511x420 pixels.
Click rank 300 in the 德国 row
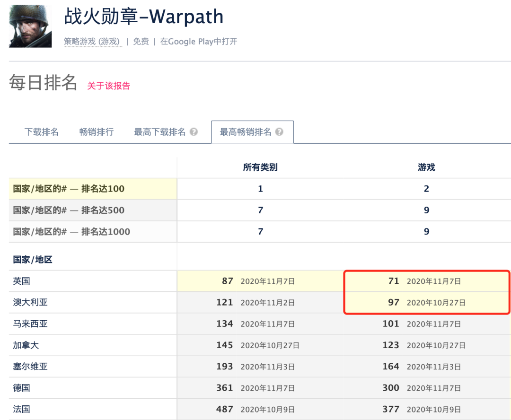391,388
